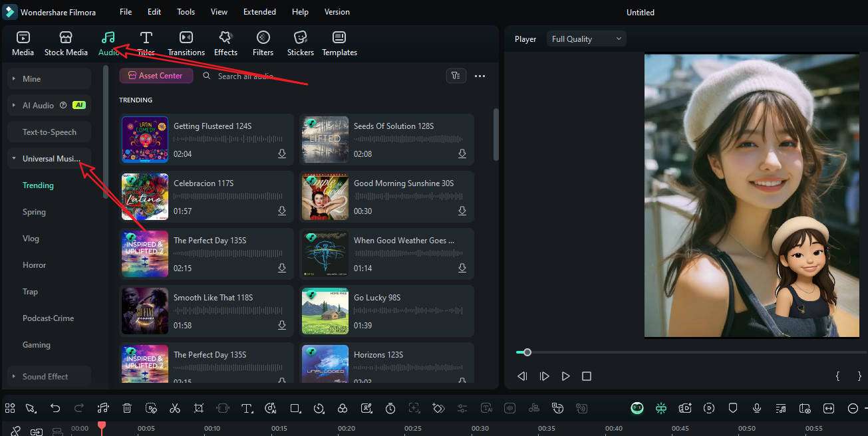Click the audio beat detection icon
The image size is (868, 436).
pos(103,408)
